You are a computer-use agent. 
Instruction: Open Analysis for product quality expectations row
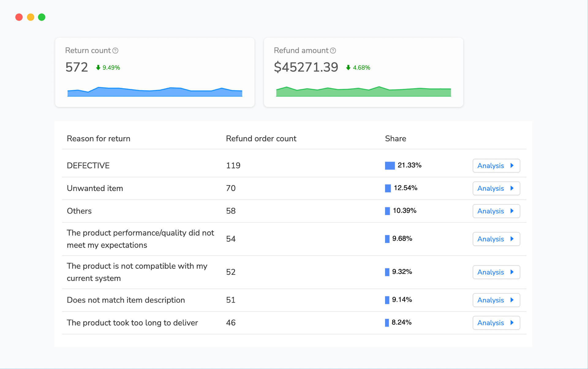(x=496, y=239)
